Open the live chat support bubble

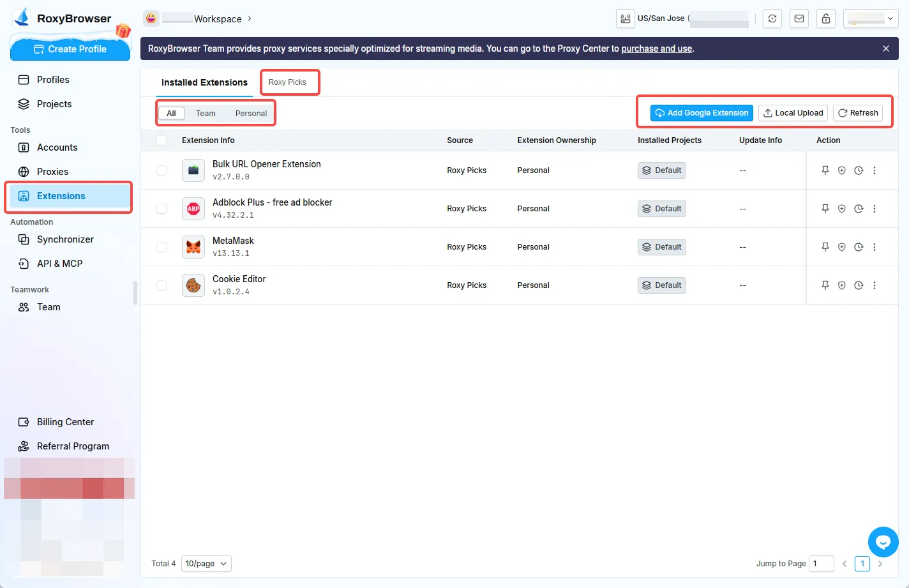coord(883,542)
